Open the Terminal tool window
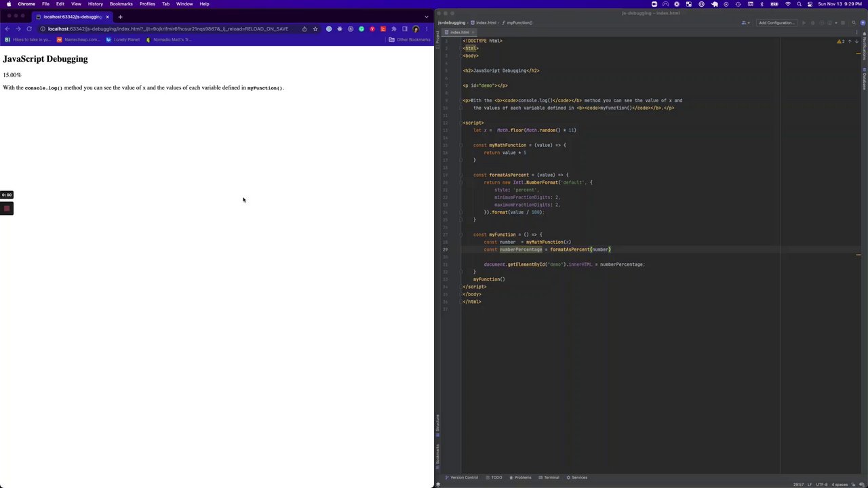Image resolution: width=868 pixels, height=488 pixels. [x=549, y=477]
